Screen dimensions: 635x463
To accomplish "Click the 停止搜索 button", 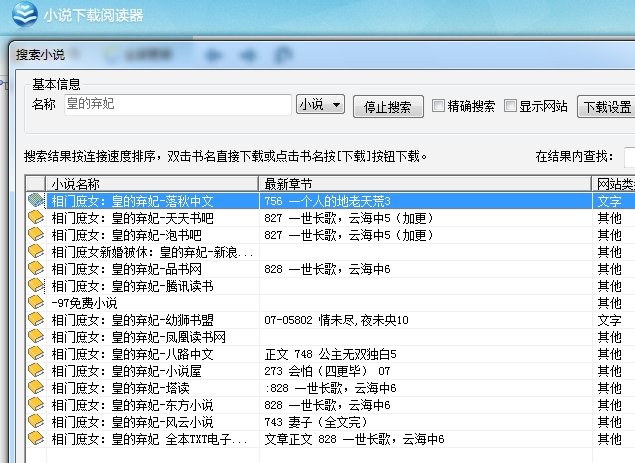I will click(388, 107).
